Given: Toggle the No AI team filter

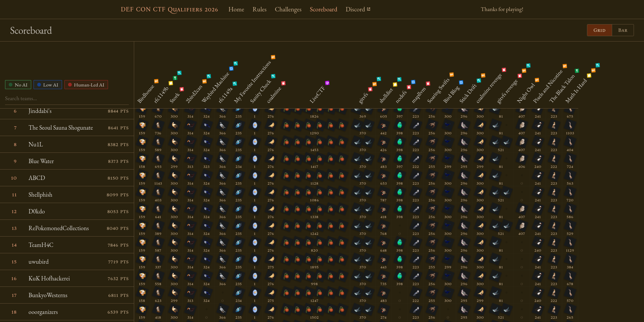Looking at the screenshot, I should 18,85.
